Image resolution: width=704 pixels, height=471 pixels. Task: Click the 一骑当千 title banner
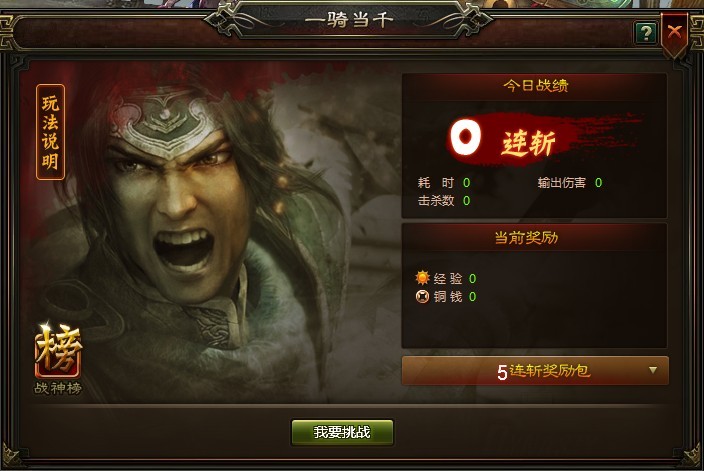349,20
